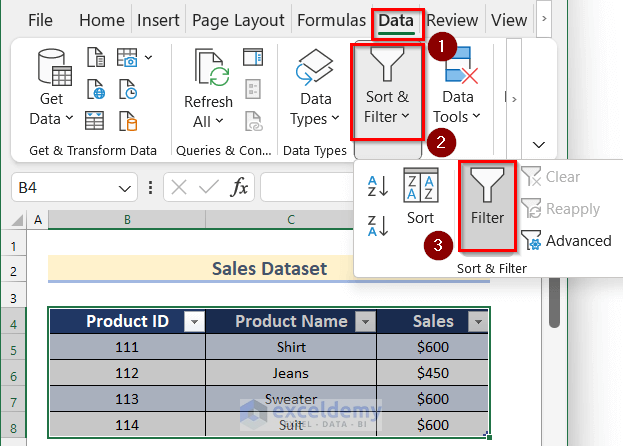Image resolution: width=623 pixels, height=446 pixels.
Task: Click the From Text/CSV icon
Action: (x=95, y=57)
